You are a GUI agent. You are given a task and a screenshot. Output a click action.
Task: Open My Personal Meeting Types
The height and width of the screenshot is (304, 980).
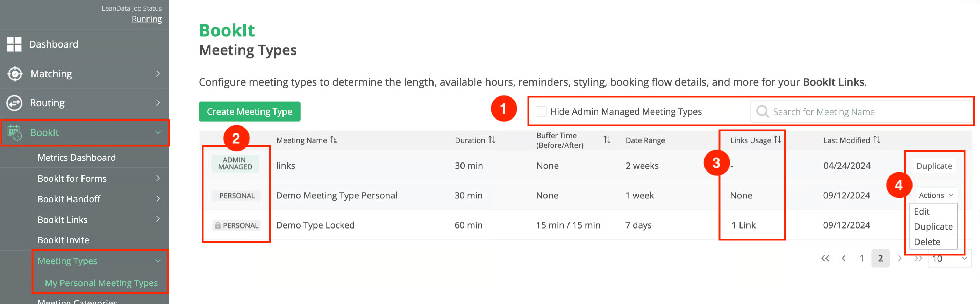[101, 283]
